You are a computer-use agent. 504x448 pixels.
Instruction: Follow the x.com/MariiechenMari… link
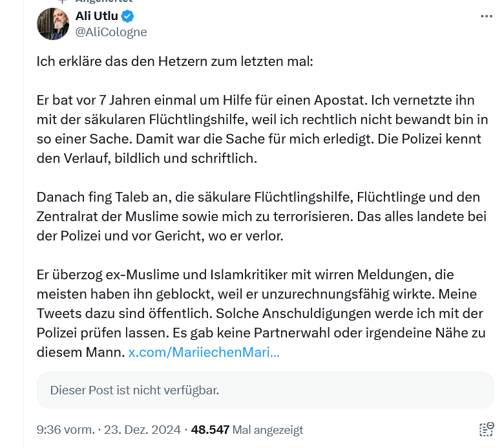pos(204,353)
